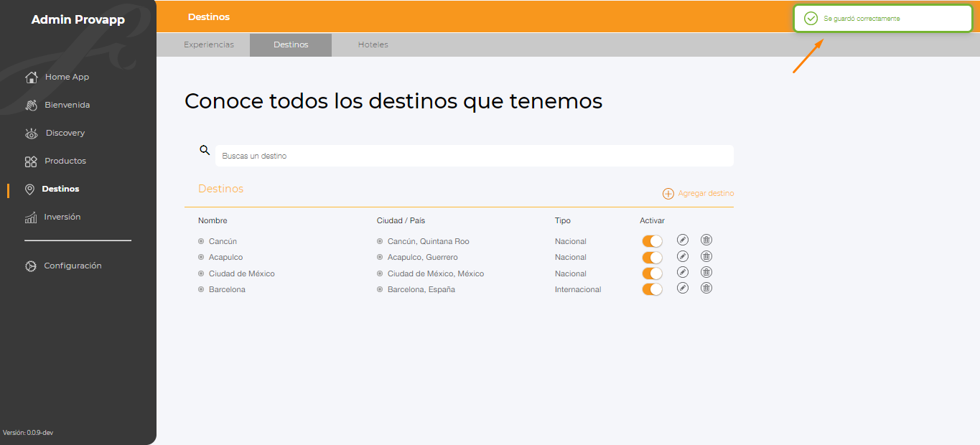
Task: Delete the Barcelona destination with trash icon
Action: click(706, 288)
